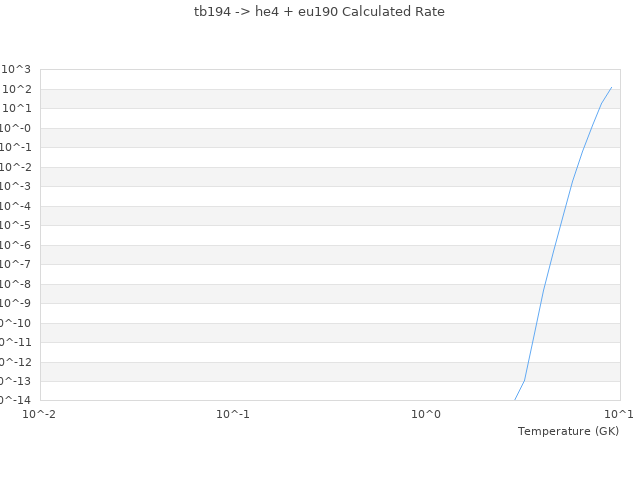Click the y-axis label 10^-9

[x=15, y=303]
